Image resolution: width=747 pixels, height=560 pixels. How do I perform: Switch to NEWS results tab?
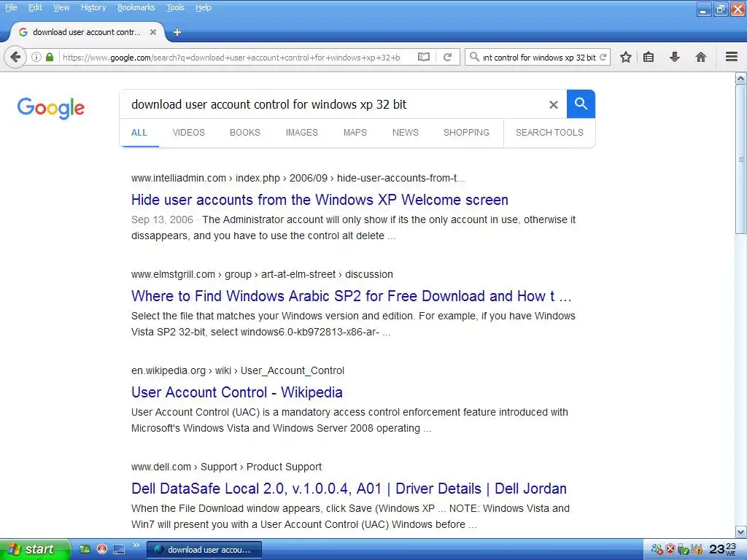[406, 133]
